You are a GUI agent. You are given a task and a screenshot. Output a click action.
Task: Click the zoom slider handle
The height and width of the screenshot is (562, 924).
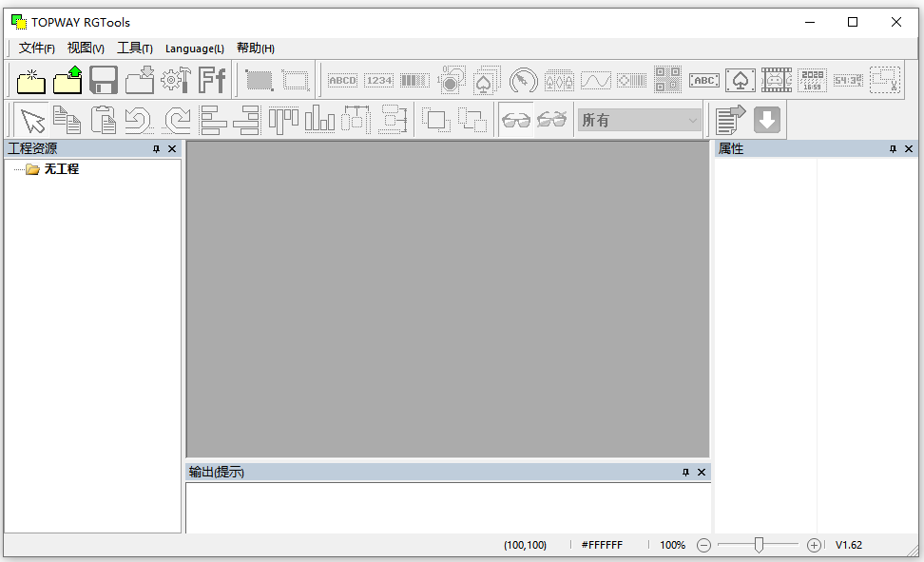[x=759, y=545]
